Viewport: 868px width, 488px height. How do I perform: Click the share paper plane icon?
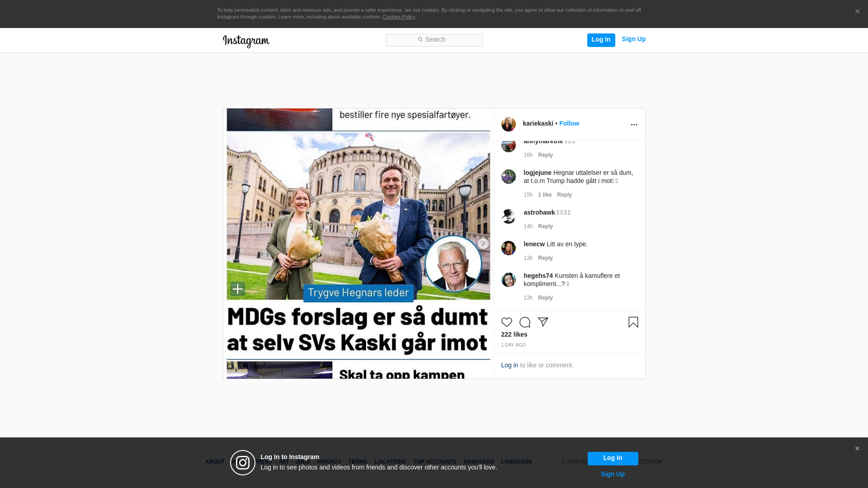542,322
